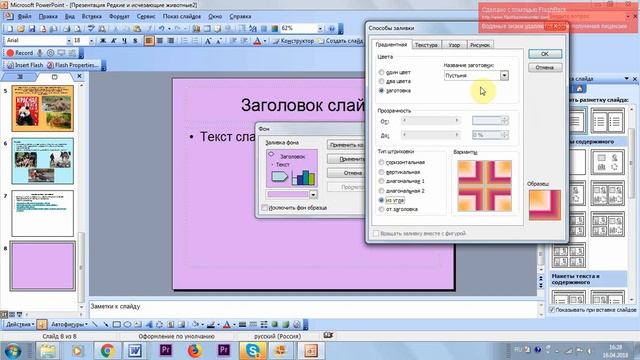Open the 62% zoom dropdown
Image resolution: width=640 pixels, height=360 pixels.
click(320, 29)
